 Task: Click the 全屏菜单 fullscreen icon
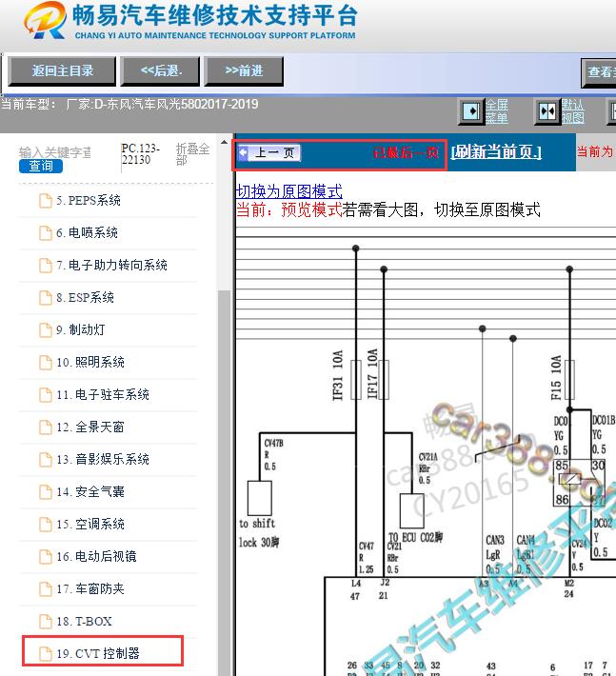[x=471, y=111]
